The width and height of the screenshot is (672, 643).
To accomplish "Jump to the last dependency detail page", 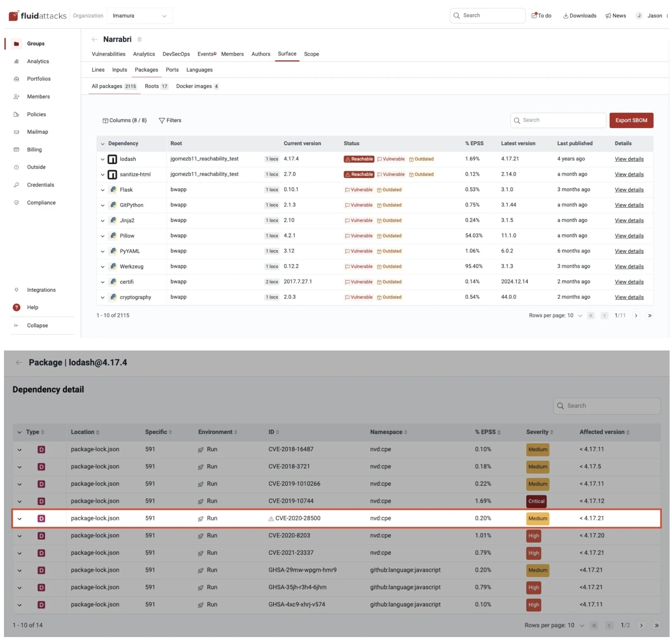I will click(656, 626).
